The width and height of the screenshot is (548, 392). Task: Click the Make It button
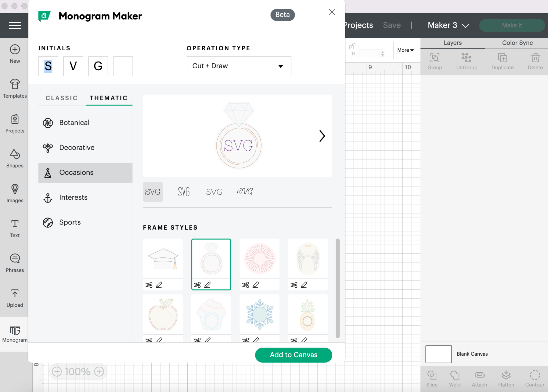click(x=512, y=25)
